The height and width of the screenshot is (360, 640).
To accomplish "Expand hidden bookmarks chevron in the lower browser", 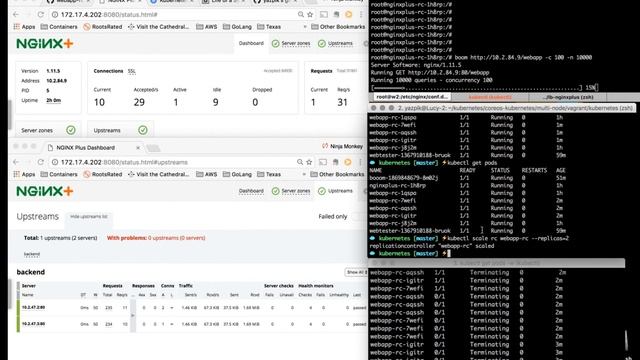I will [x=304, y=174].
